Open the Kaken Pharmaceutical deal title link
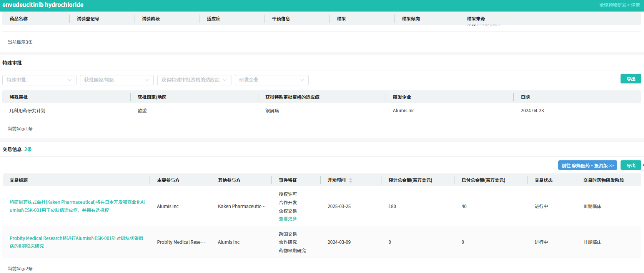The width and height of the screenshot is (644, 273). 77,206
